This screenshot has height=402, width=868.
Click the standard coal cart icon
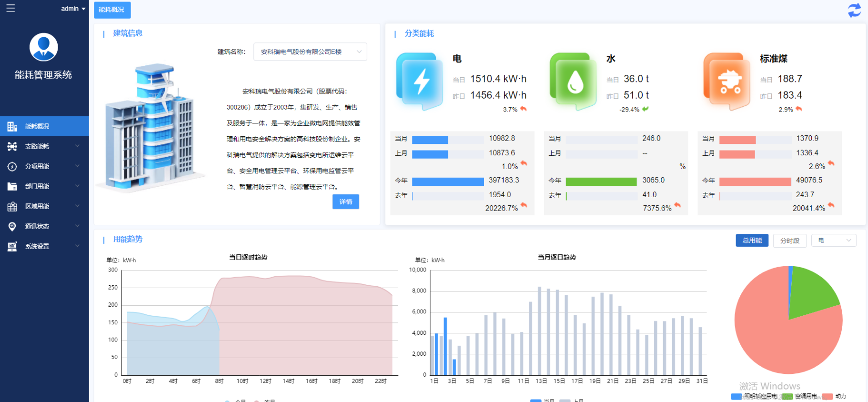point(727,81)
